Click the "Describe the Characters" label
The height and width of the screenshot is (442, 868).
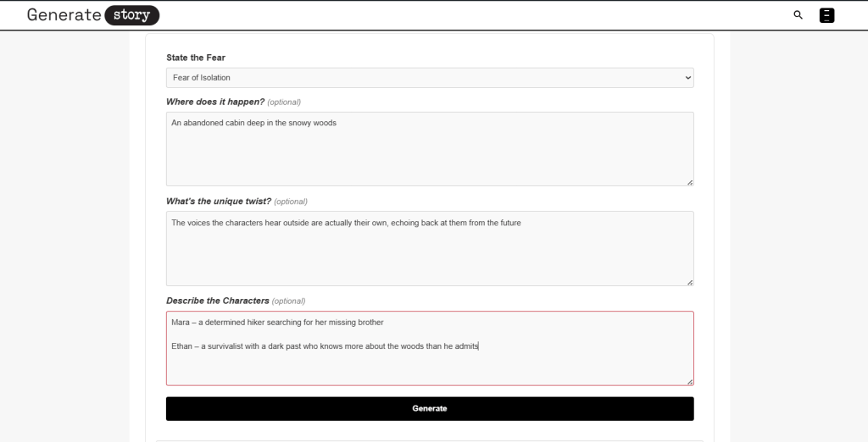218,301
